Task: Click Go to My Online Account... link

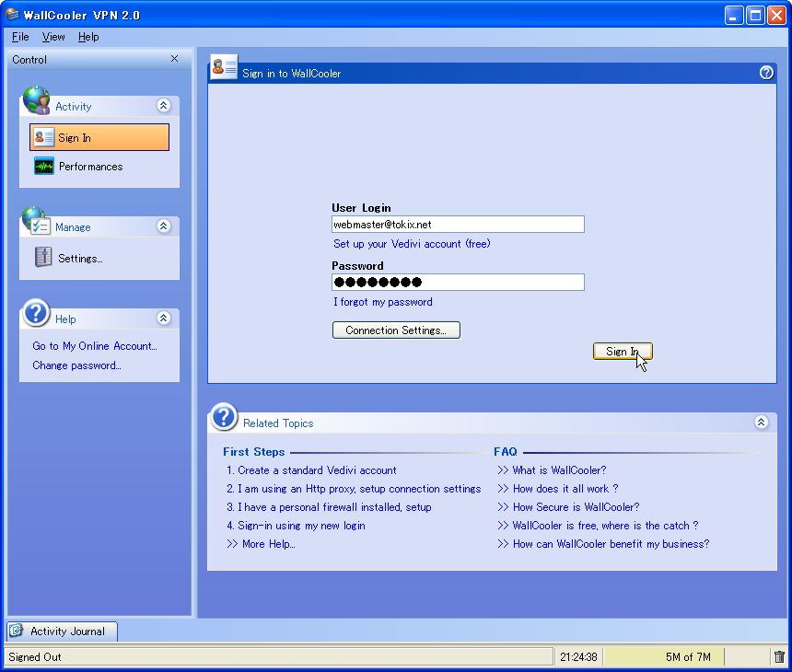Action: point(95,346)
